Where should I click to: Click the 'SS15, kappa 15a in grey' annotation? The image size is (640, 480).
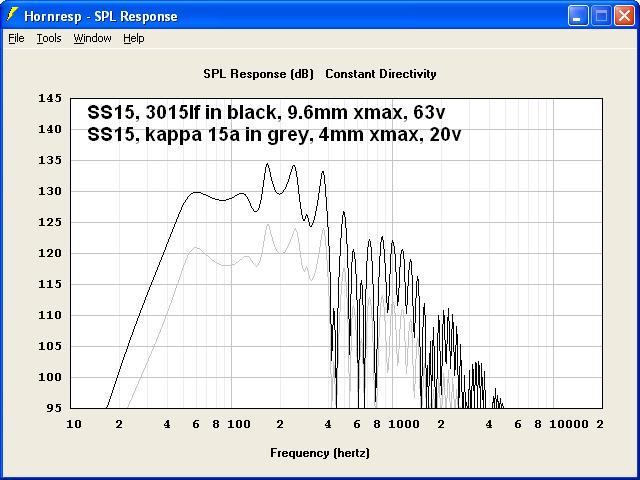(x=274, y=134)
